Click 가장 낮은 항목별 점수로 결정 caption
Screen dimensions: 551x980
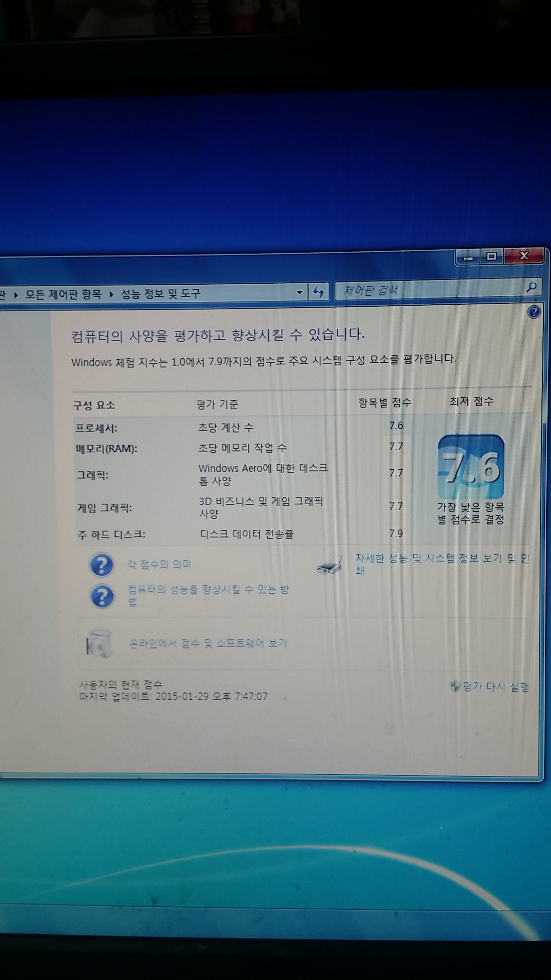point(471,513)
